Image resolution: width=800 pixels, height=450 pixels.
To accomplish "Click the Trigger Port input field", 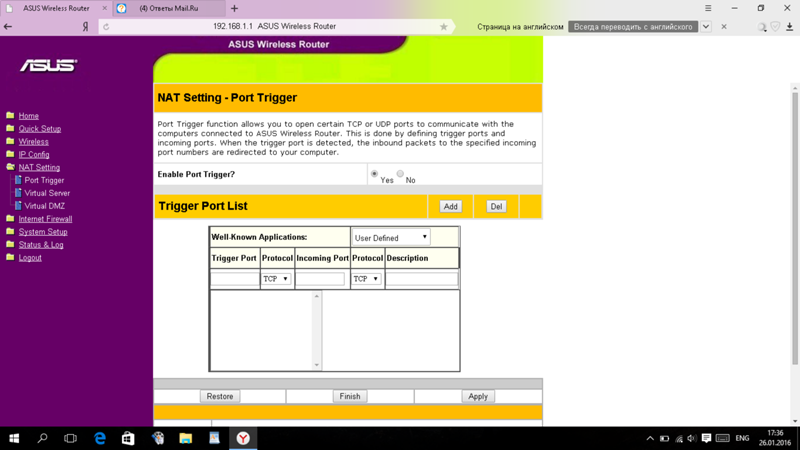I will click(x=235, y=279).
